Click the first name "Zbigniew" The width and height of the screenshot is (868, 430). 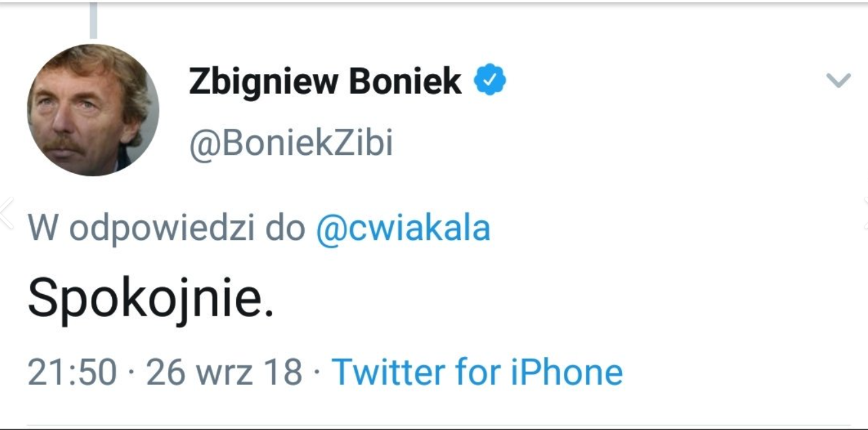pos(264,82)
